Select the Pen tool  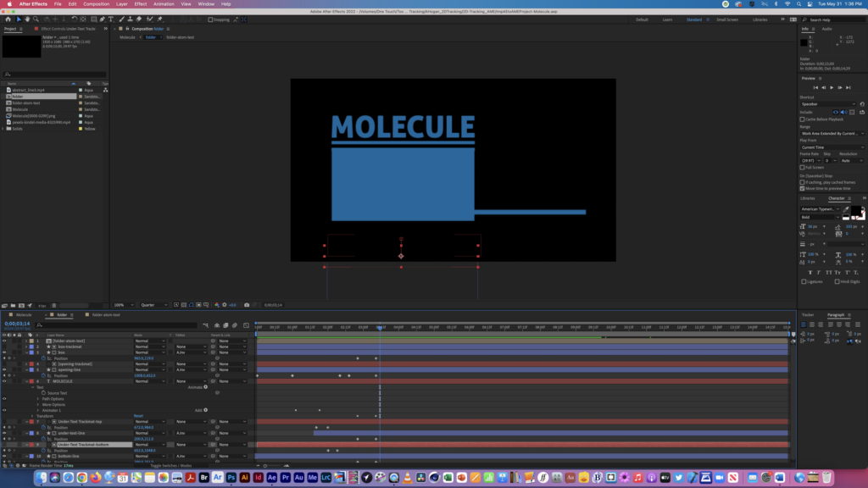point(103,19)
